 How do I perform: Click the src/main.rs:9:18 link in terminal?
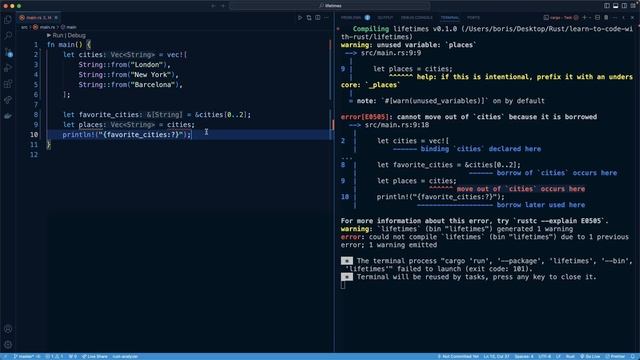[x=397, y=125]
